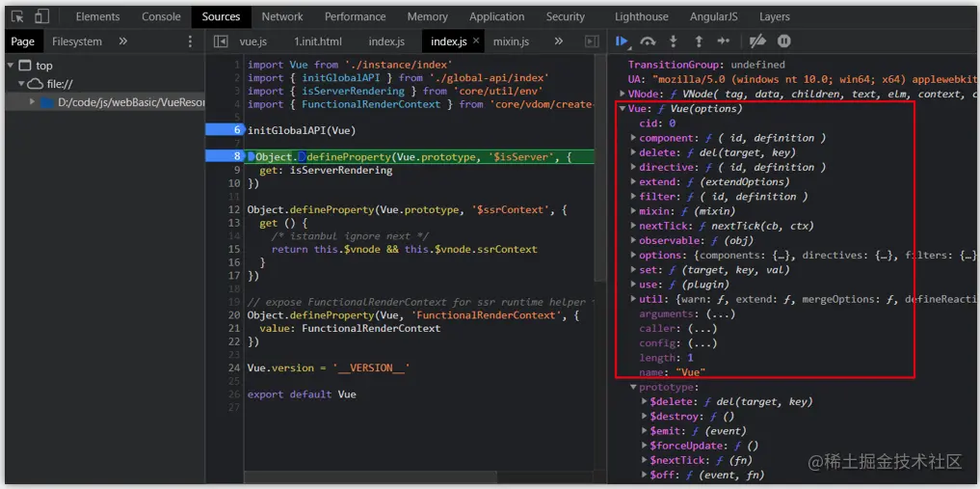Expand the VNode scope entry
The height and width of the screenshot is (489, 980).
[x=622, y=94]
